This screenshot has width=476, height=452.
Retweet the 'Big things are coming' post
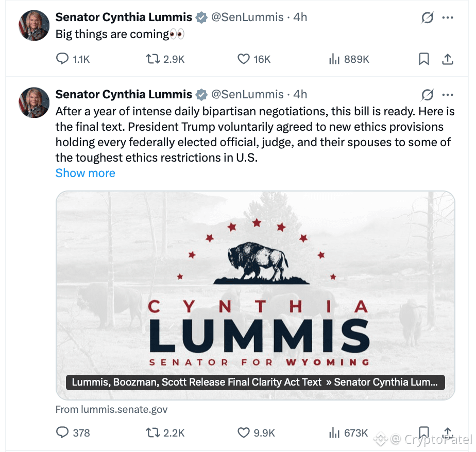tap(165, 59)
